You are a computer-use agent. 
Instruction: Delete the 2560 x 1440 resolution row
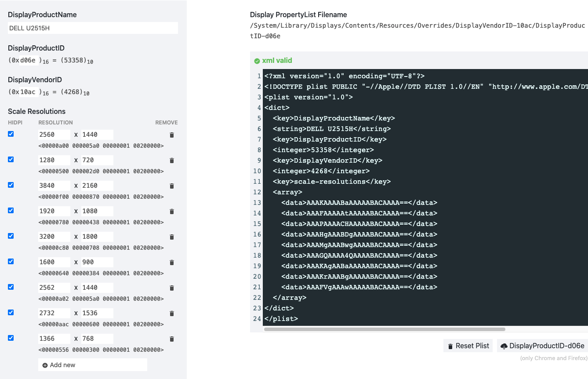tap(172, 135)
